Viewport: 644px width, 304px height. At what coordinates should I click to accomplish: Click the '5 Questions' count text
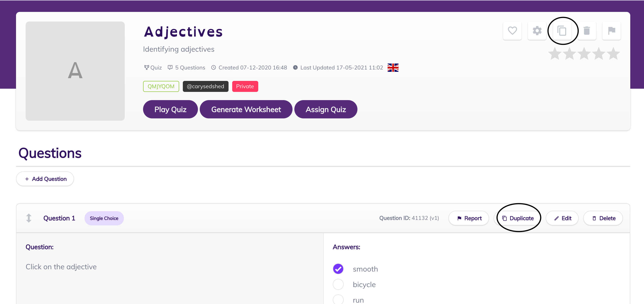point(190,67)
